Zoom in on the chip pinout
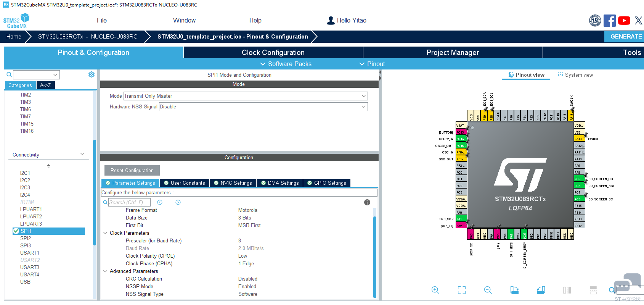The height and width of the screenshot is (305, 644). click(435, 290)
